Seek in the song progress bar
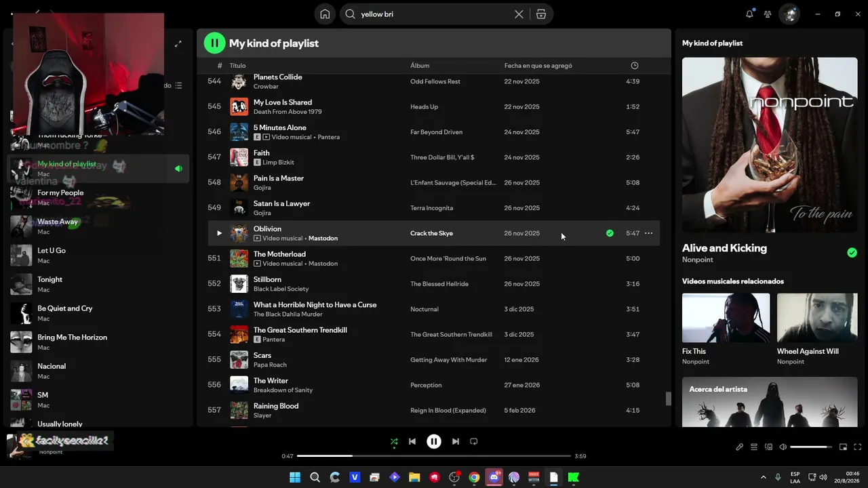 click(434, 456)
